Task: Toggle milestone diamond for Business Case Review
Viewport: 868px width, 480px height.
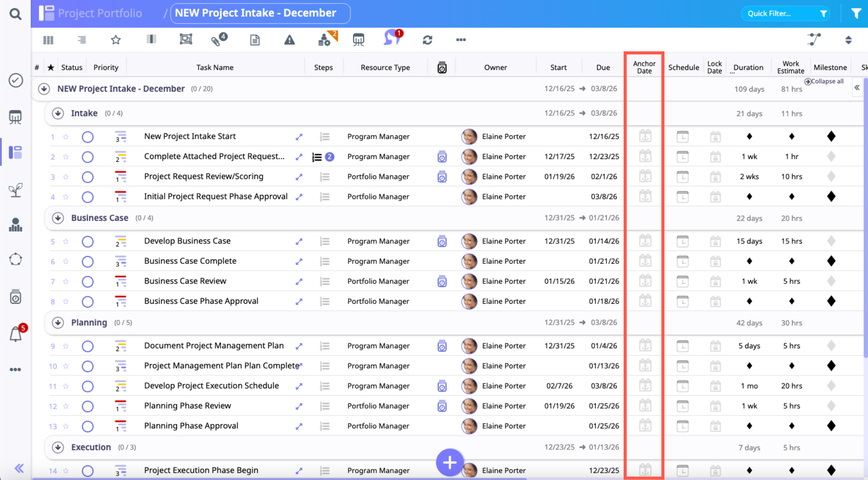Action: click(x=831, y=281)
